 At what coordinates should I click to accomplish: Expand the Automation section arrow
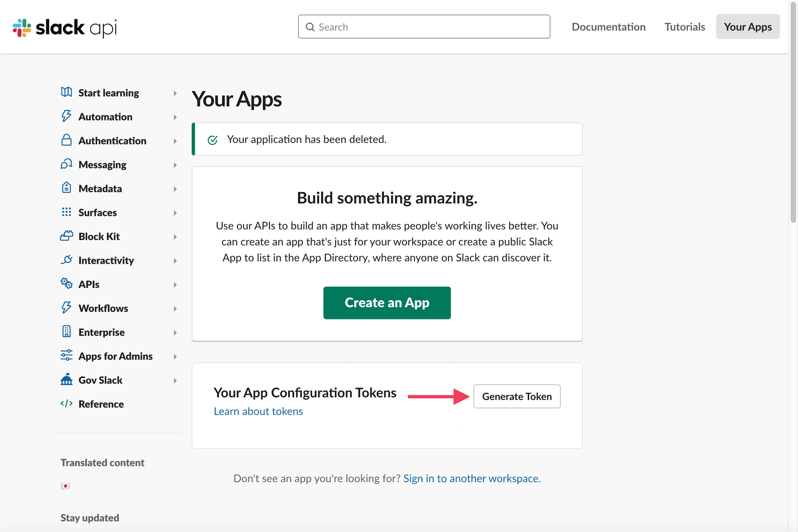[x=175, y=118]
